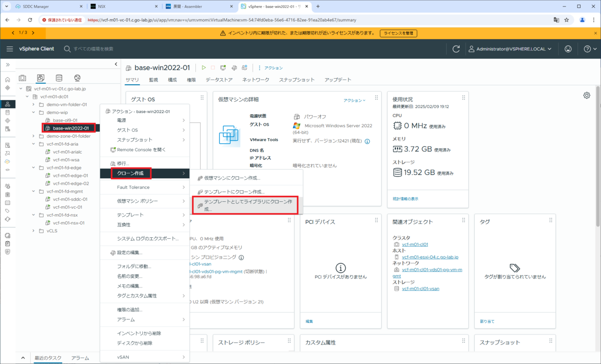
Task: Open the アクション menu beside VM title
Action: point(270,68)
